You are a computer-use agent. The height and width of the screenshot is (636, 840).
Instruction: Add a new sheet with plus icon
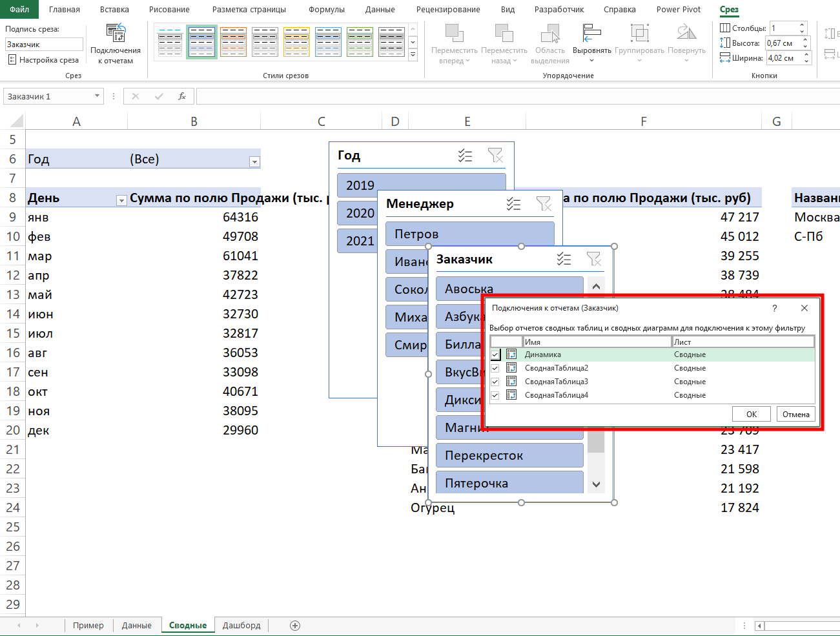pyautogui.click(x=295, y=625)
